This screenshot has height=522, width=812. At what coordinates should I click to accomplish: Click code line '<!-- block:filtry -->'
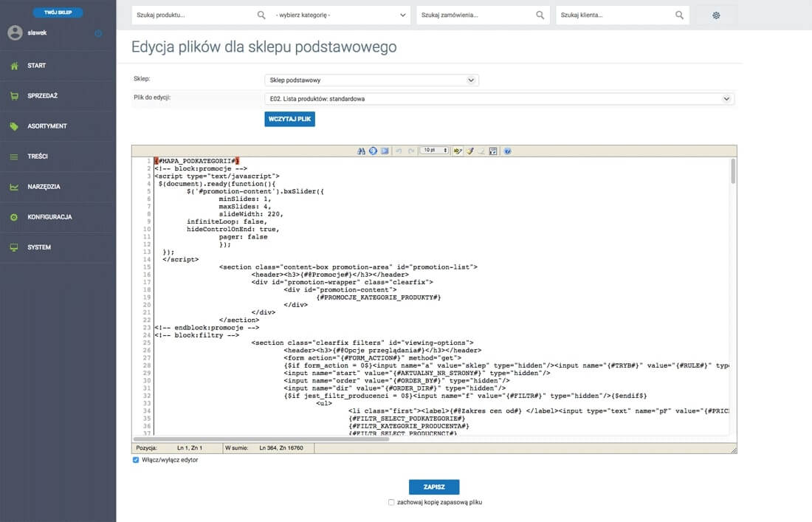tap(197, 335)
